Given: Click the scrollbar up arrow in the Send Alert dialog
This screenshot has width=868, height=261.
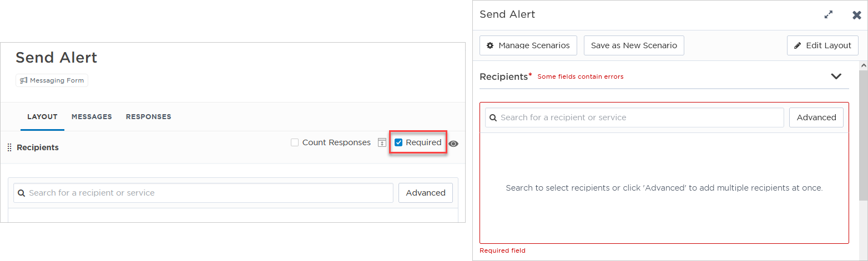Looking at the screenshot, I should [863, 65].
